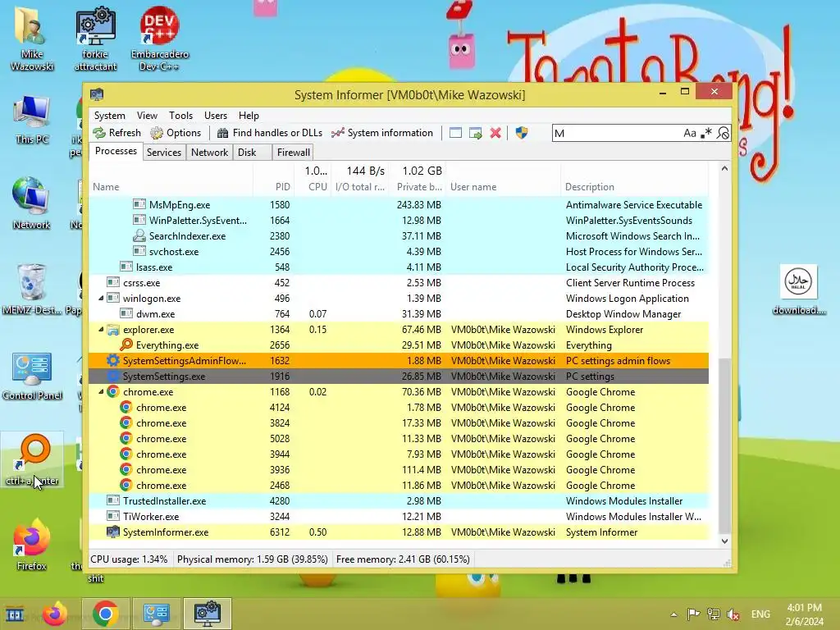Sort by Name column header
Screen dimensions: 840x630
coord(171,186)
